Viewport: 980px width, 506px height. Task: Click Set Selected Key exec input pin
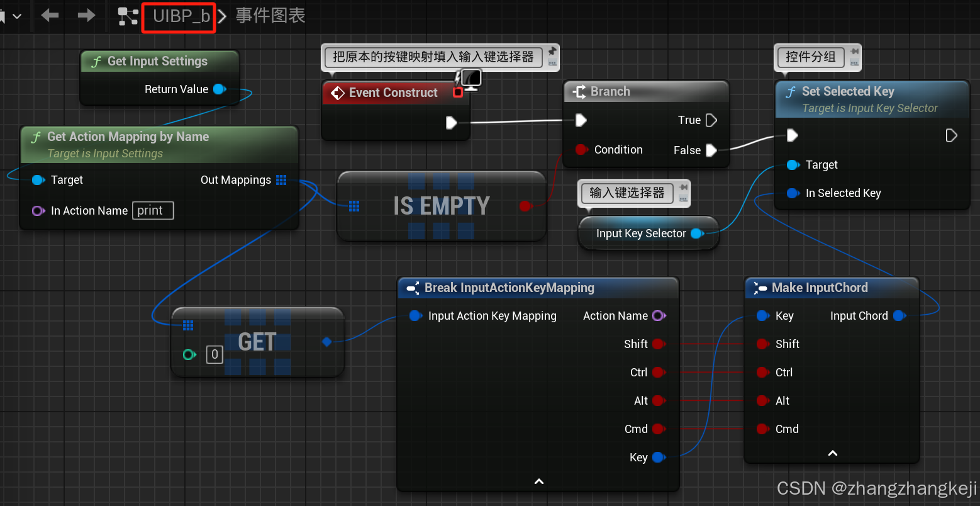tap(793, 135)
